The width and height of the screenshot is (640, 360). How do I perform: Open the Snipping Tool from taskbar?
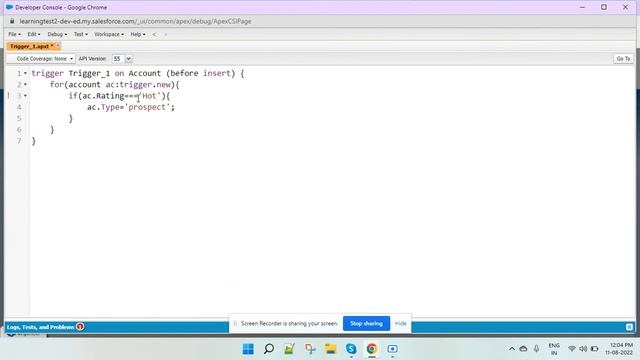click(x=310, y=349)
